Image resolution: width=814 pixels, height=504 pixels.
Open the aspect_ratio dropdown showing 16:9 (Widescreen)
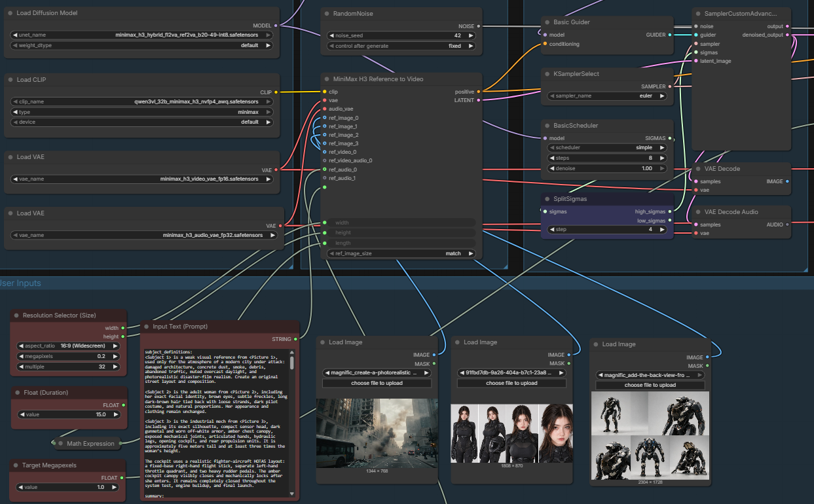pyautogui.click(x=69, y=346)
